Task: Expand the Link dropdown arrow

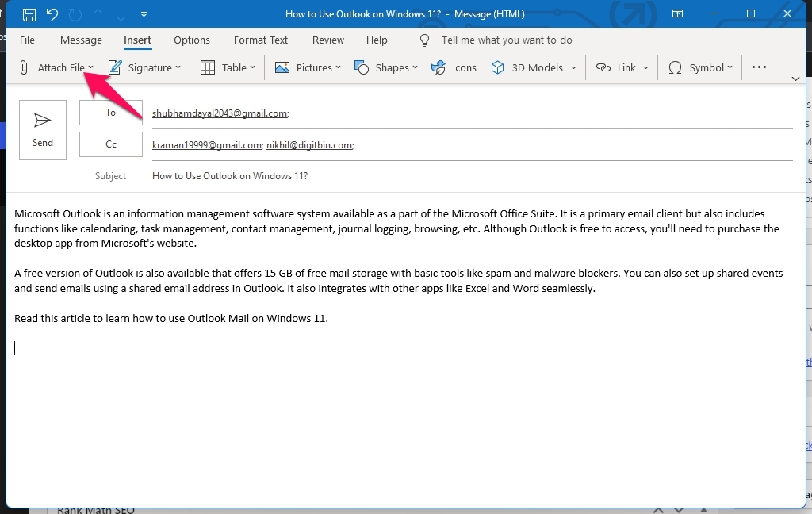Action: pos(645,68)
